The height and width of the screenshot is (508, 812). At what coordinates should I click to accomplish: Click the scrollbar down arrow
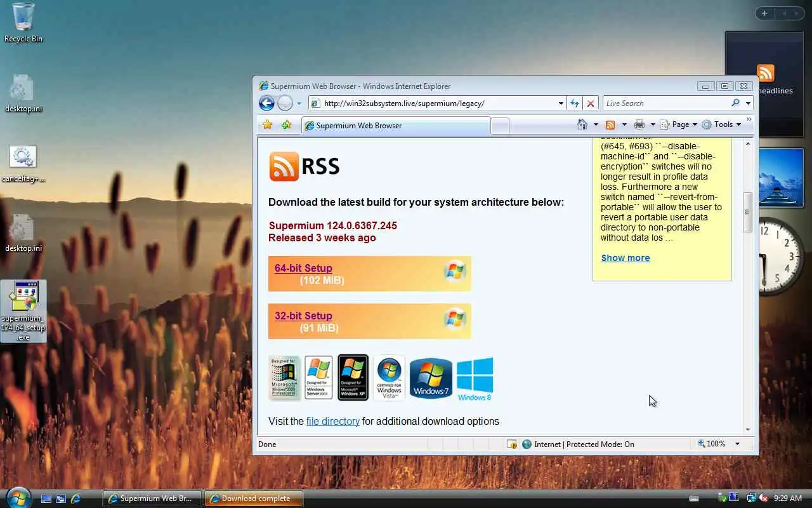(747, 429)
